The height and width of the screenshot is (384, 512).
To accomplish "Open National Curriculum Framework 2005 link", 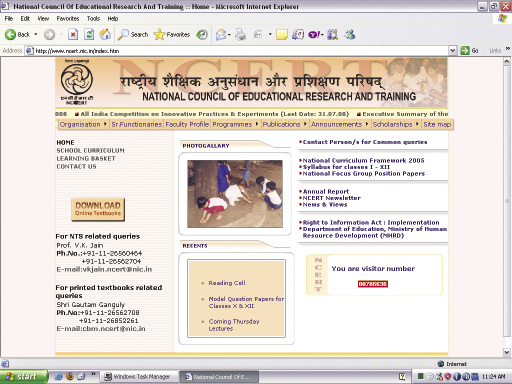I will [363, 160].
